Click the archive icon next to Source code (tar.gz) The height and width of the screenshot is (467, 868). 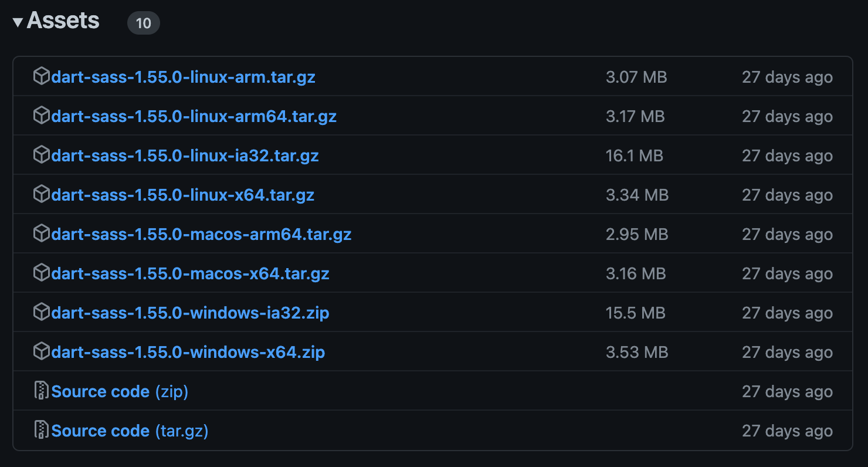click(41, 430)
